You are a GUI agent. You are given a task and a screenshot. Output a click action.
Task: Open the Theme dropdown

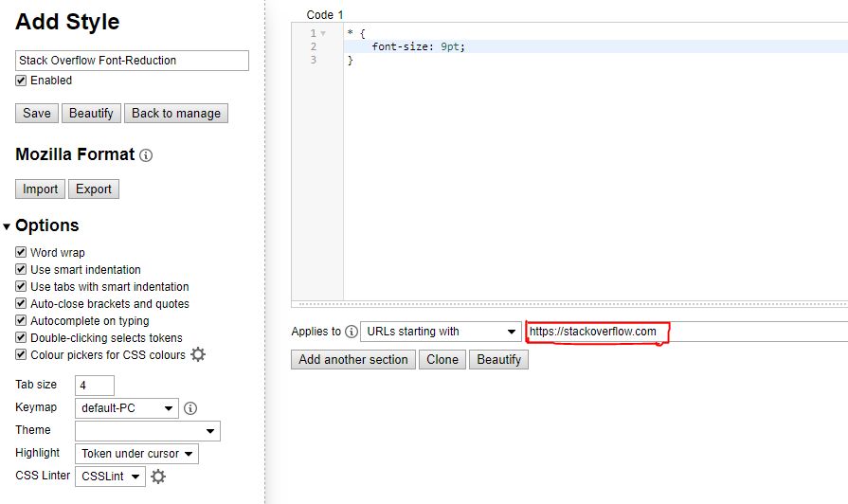click(x=148, y=431)
